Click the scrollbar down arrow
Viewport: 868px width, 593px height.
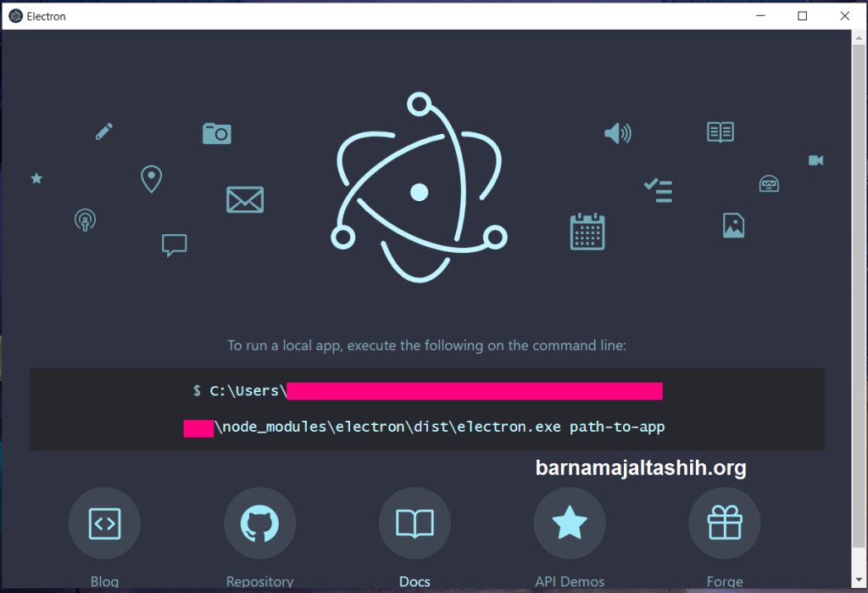tap(859, 579)
